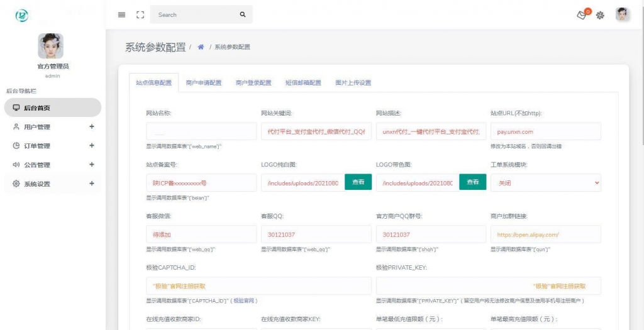
Task: Switch to the 短信邮箱配置 tab
Action: click(x=303, y=83)
